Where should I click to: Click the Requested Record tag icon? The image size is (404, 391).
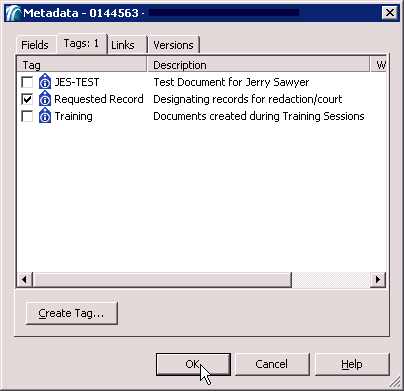[45, 99]
